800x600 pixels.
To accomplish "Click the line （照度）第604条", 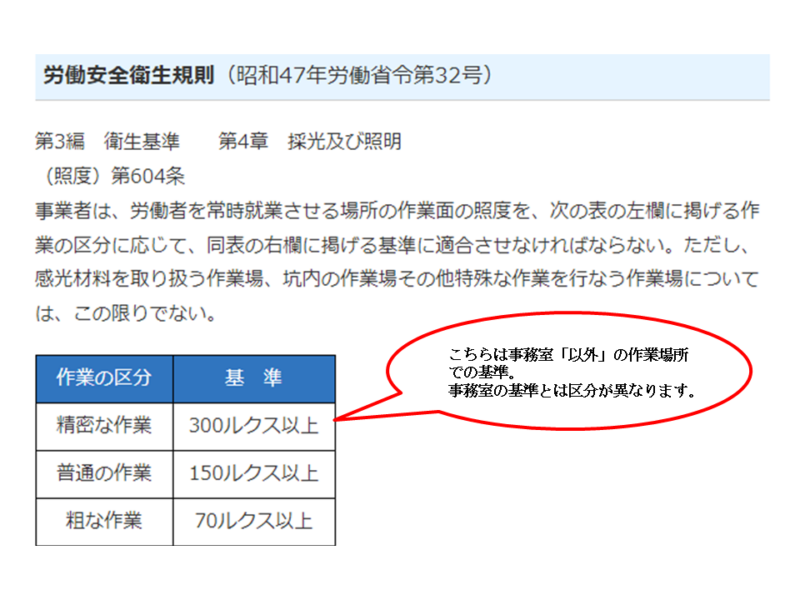I will click(x=111, y=176).
